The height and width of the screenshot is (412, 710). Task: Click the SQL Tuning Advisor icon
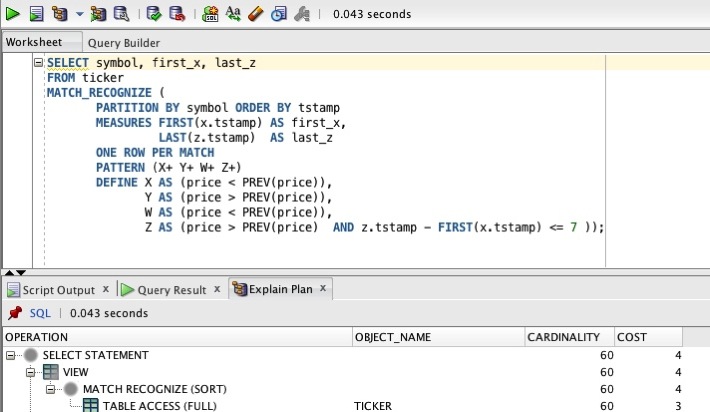pyautogui.click(x=121, y=14)
